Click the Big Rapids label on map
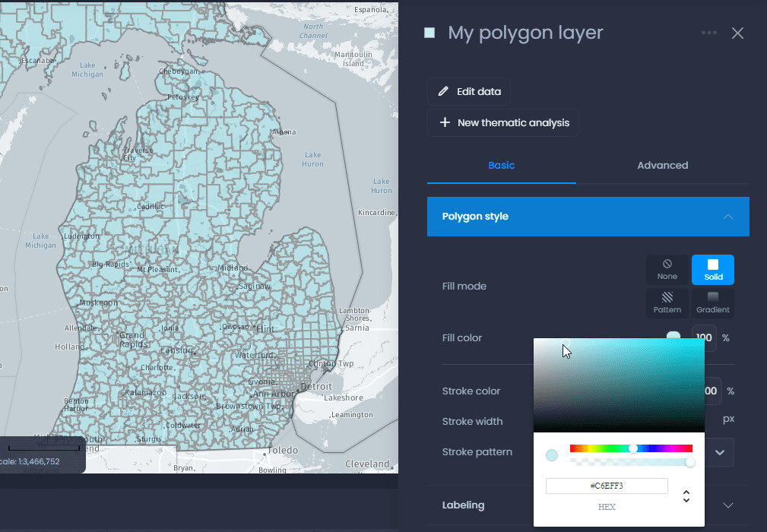 [x=110, y=264]
